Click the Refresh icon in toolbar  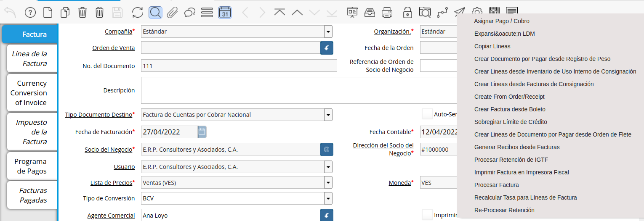pos(138,13)
